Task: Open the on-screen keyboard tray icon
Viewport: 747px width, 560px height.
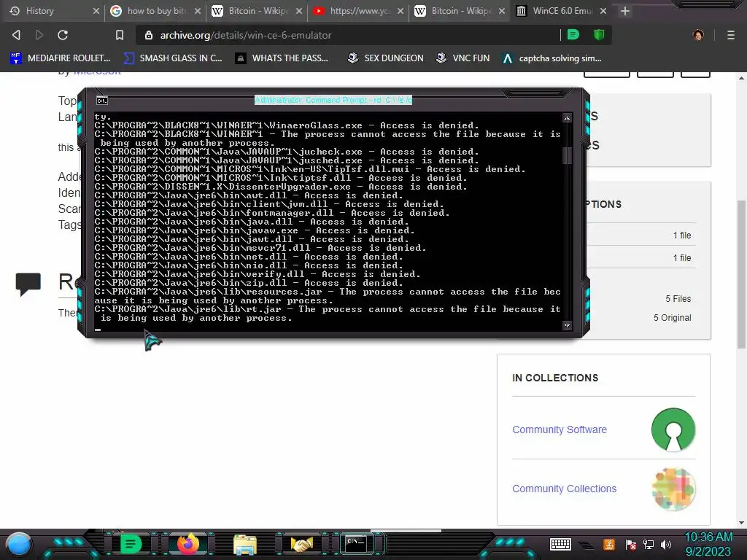Action: [560, 544]
